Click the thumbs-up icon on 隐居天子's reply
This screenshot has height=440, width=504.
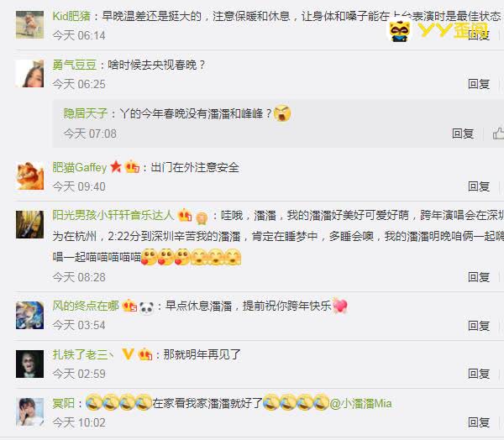pos(498,133)
